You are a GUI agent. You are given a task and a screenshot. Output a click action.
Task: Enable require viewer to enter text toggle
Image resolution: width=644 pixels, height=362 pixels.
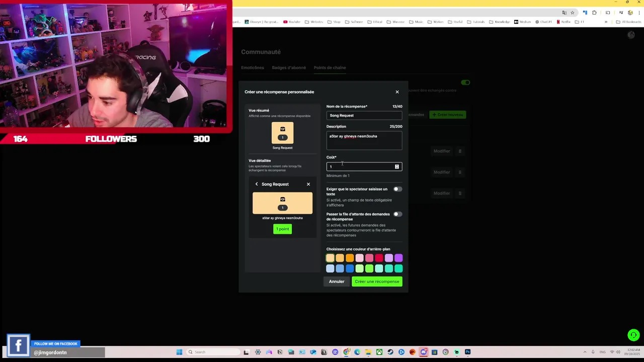(397, 189)
